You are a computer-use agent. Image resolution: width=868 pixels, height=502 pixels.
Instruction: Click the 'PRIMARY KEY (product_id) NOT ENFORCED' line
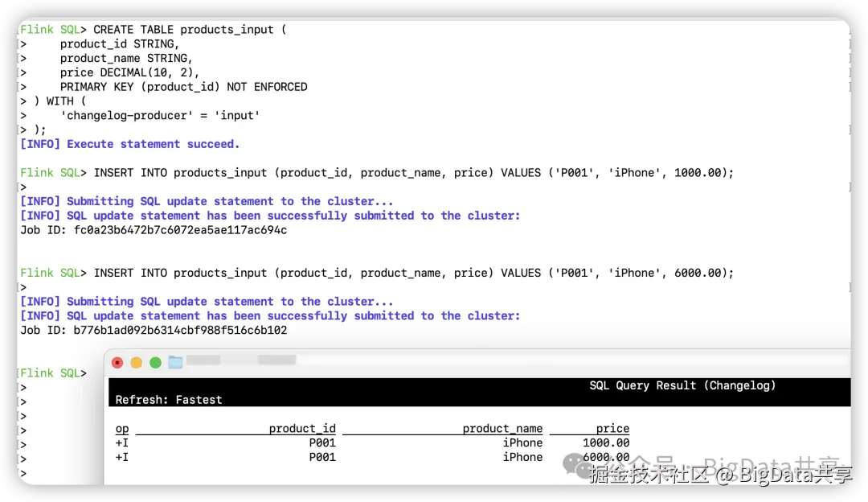coord(184,87)
